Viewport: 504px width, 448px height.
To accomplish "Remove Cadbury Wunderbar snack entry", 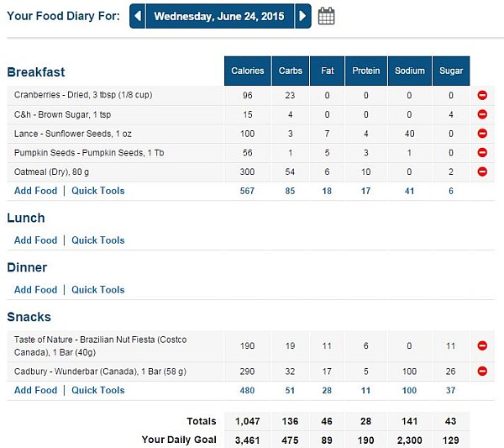I will 482,371.
